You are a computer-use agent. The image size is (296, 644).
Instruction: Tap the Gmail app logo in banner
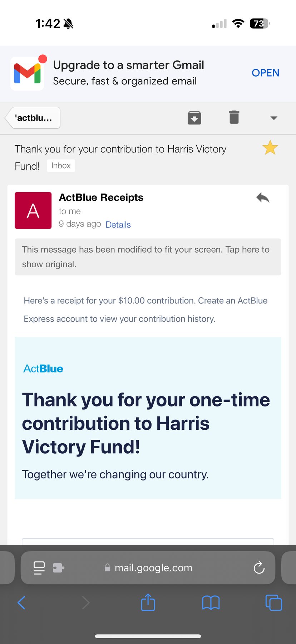[28, 73]
